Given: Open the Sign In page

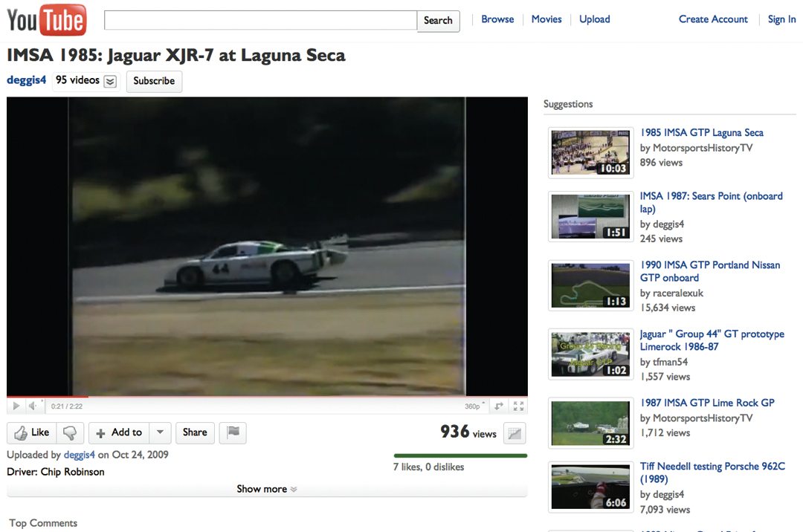Looking at the screenshot, I should [x=781, y=19].
